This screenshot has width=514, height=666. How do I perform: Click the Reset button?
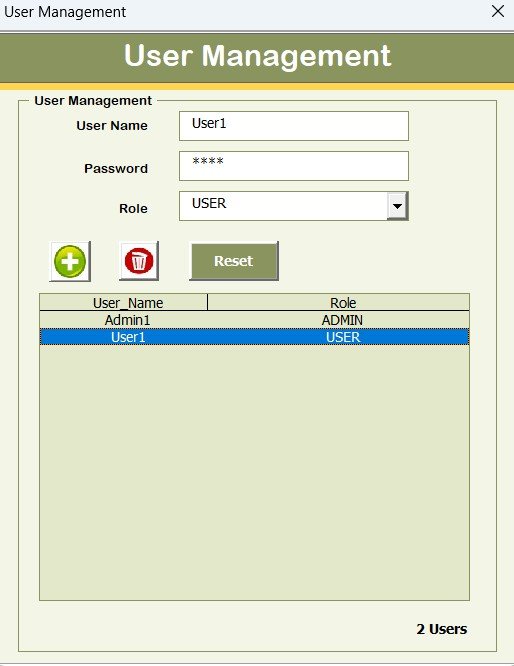[x=234, y=261]
